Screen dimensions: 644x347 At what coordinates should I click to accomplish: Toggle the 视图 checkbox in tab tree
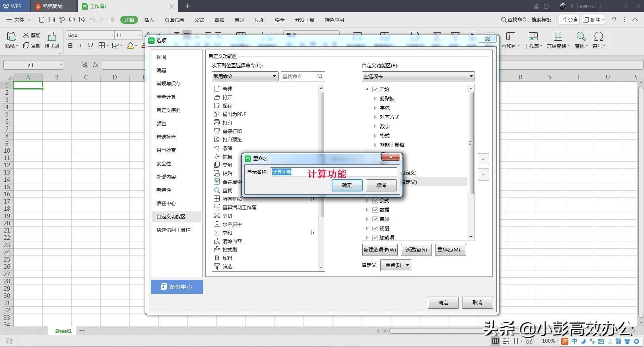tap(375, 228)
